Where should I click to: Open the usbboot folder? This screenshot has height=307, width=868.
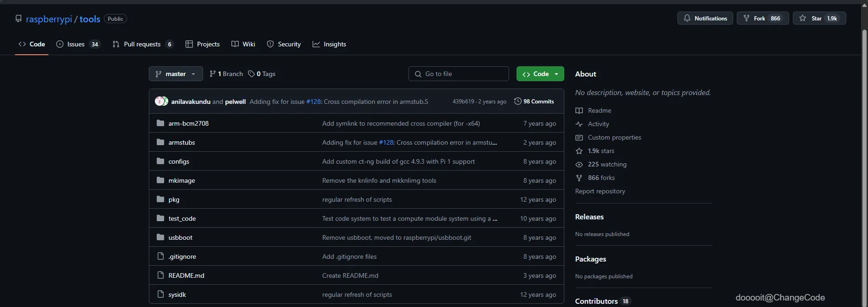(x=180, y=237)
